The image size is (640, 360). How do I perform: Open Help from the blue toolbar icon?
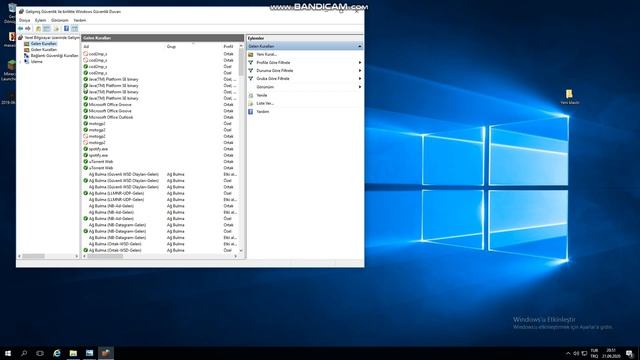click(66, 29)
